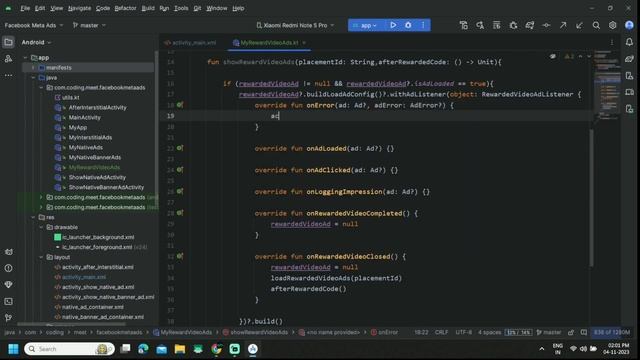The height and width of the screenshot is (360, 640).
Task: Open Logcat tool window icon
Action: pos(9,252)
